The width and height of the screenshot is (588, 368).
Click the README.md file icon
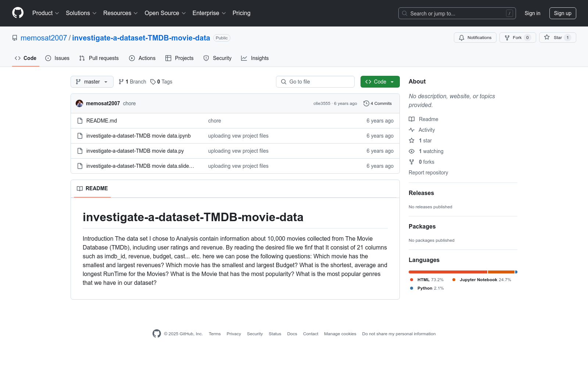(x=80, y=121)
